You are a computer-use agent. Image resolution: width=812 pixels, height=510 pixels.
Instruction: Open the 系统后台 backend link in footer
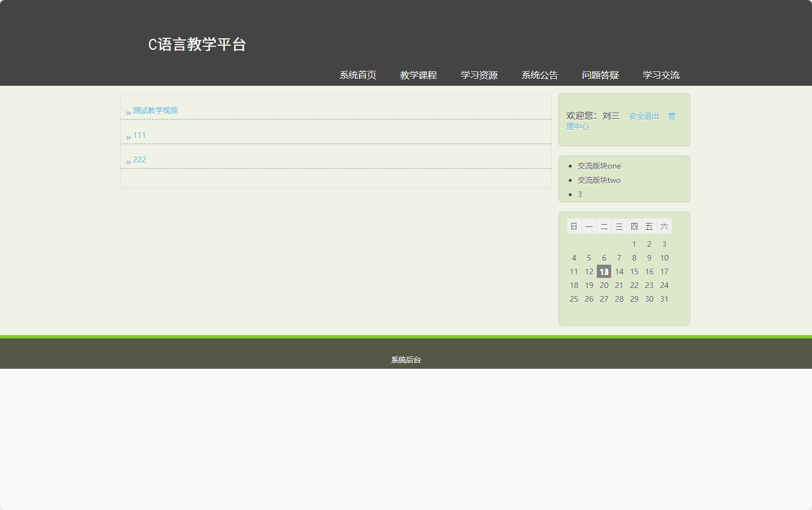pyautogui.click(x=405, y=360)
